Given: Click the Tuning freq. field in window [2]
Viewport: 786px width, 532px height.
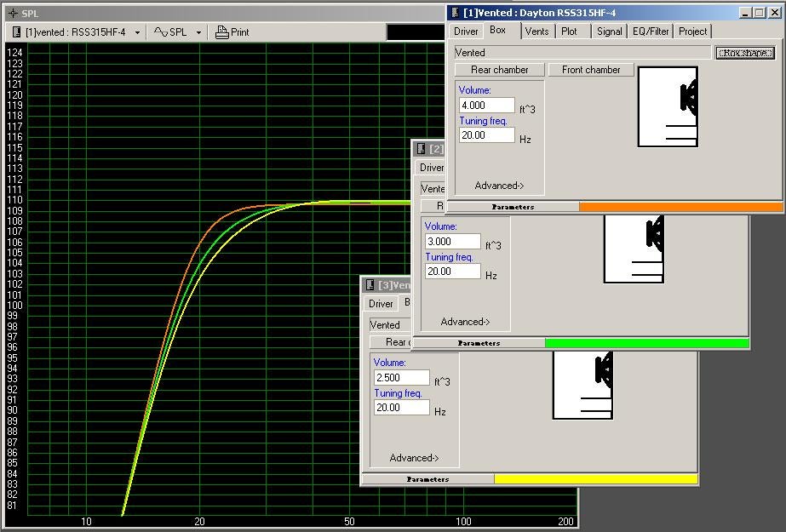Looking at the screenshot, I should [x=453, y=272].
